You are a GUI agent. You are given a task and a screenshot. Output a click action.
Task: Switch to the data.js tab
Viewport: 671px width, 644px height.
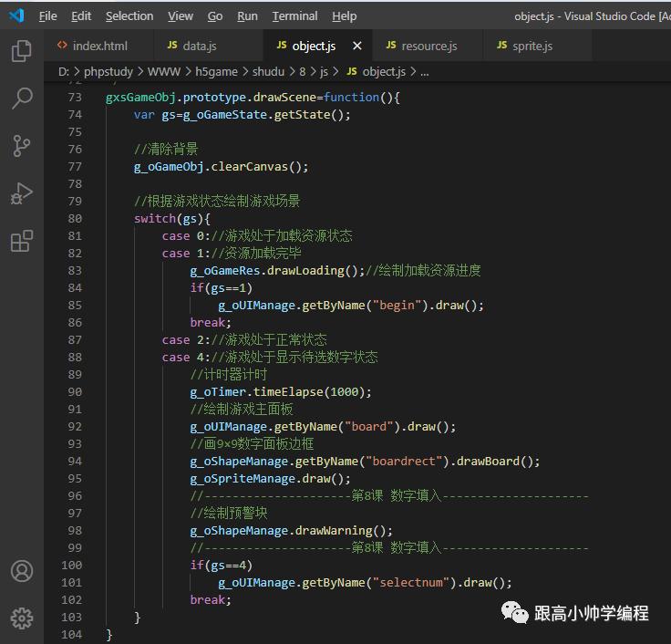209,46
